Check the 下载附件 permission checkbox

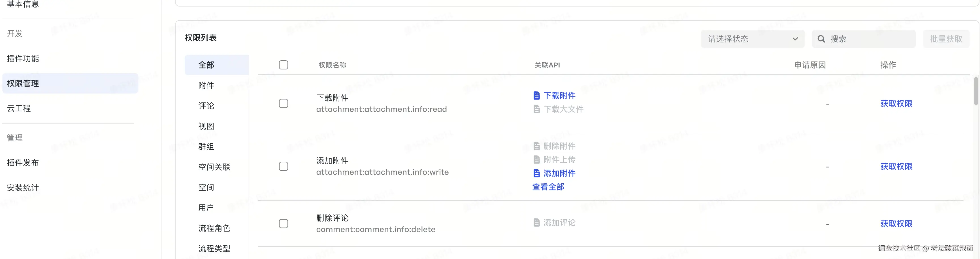[284, 104]
